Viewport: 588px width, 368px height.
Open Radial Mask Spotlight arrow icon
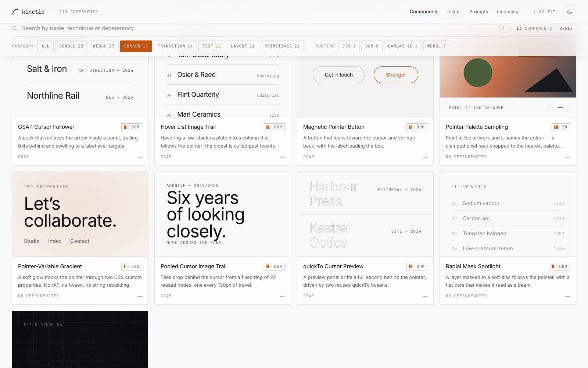567,296
